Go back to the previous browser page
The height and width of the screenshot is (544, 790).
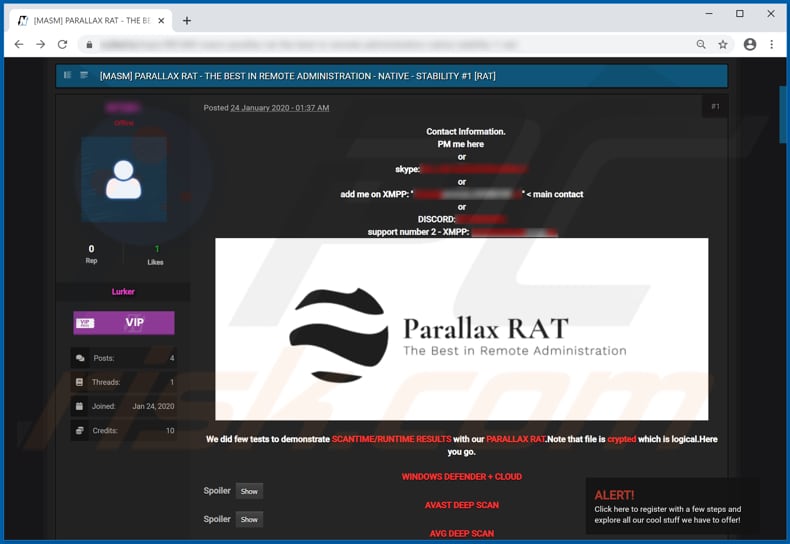click(19, 44)
